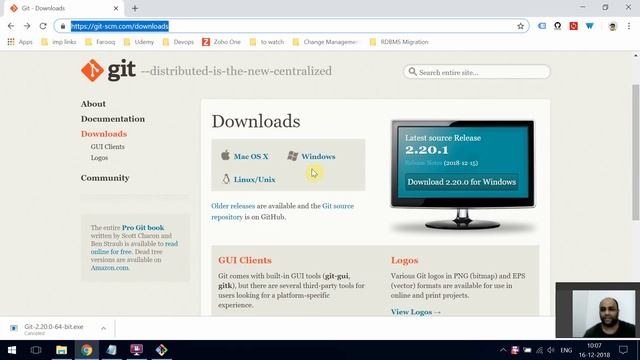
Task: Click Download 2.20.0 for Windows button
Action: point(462,182)
